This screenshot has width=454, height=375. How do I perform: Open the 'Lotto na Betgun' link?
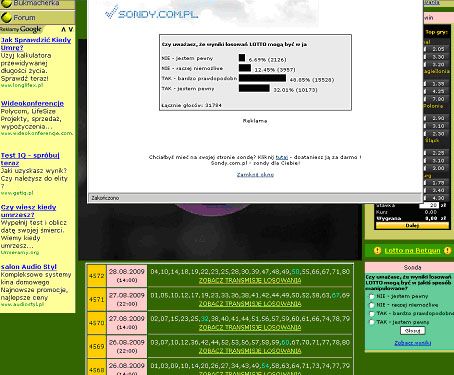412,251
